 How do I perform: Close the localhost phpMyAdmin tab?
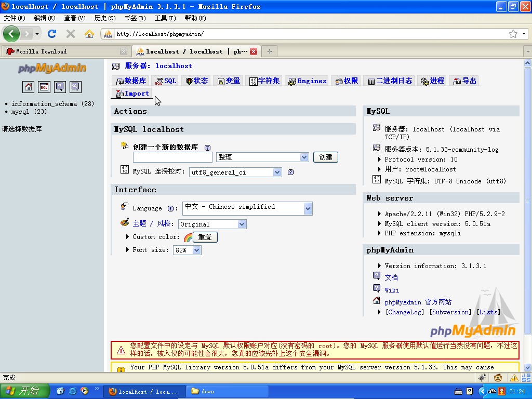[x=254, y=51]
